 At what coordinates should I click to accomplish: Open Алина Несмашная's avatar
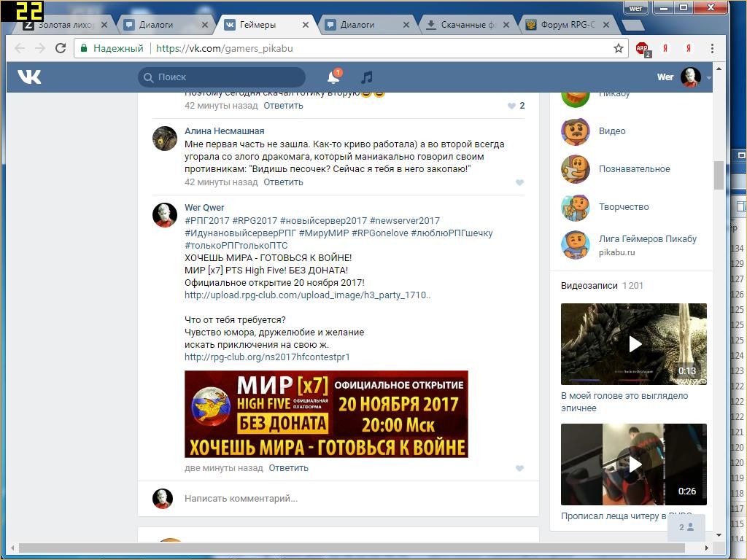tap(165, 139)
